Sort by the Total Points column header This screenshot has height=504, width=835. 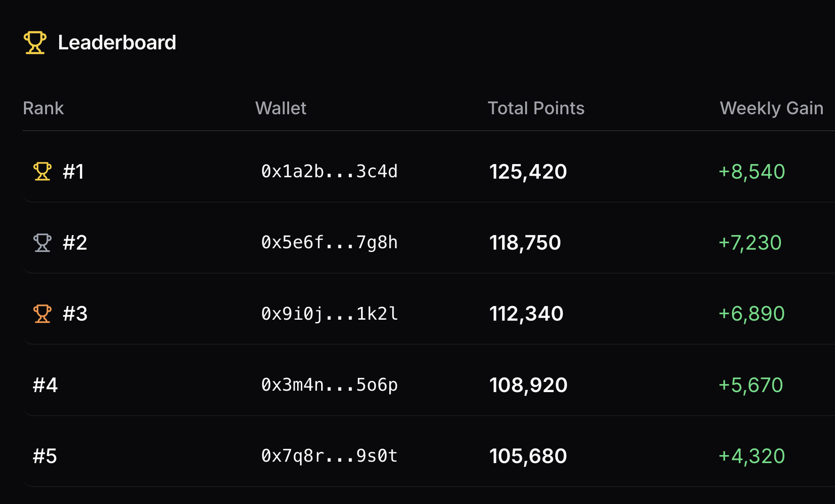[536, 108]
